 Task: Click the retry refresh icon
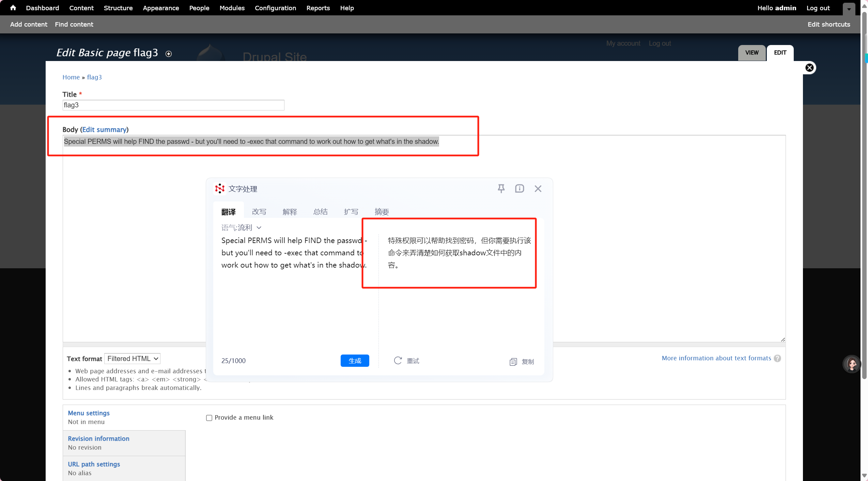[x=398, y=361]
